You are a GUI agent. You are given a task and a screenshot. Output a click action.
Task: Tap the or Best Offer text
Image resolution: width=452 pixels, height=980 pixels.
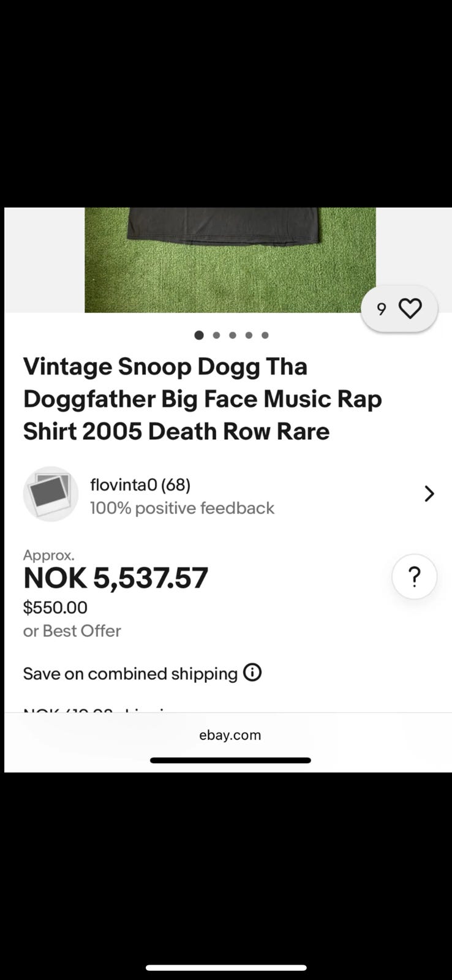click(72, 631)
